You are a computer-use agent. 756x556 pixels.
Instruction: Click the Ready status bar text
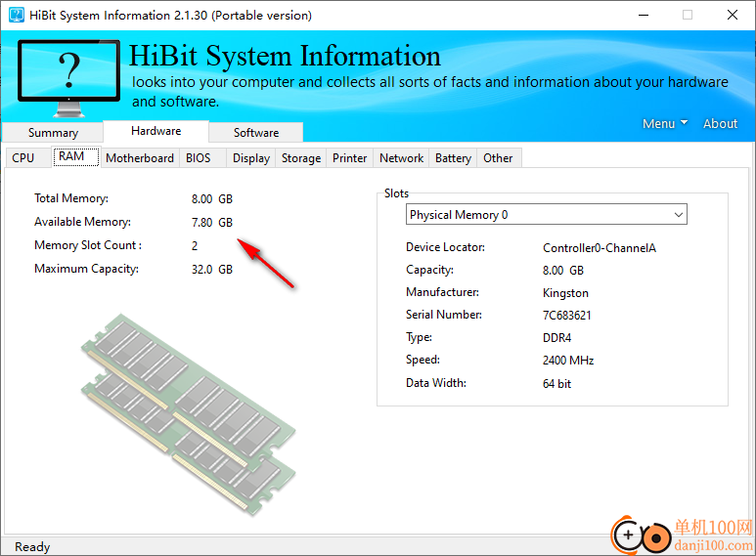click(32, 547)
